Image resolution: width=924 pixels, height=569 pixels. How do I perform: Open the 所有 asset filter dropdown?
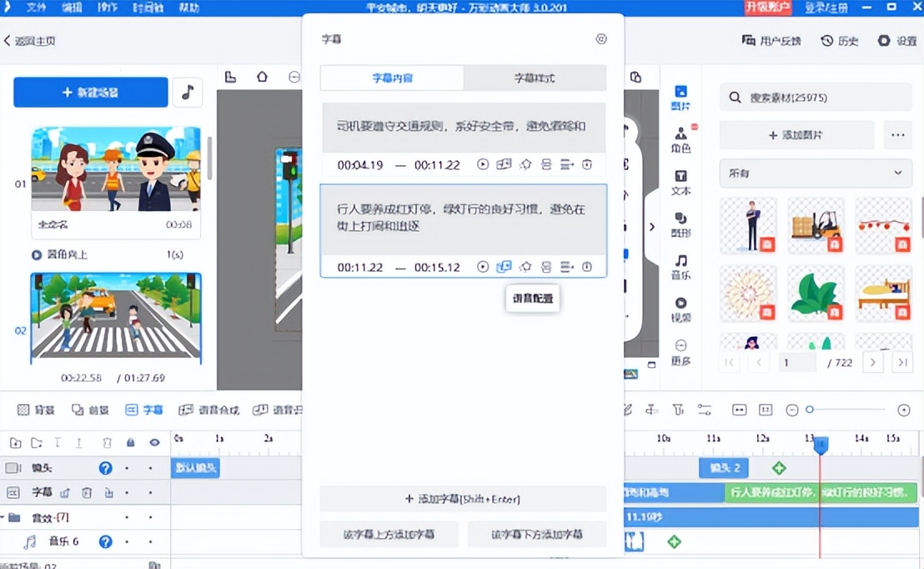pyautogui.click(x=815, y=173)
